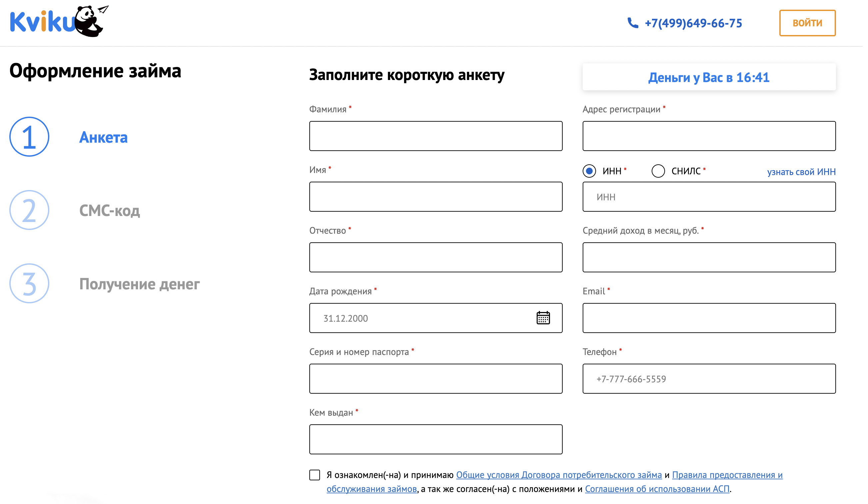Click the Оформление займа heading
Viewport: 868px width, 504px height.
coord(95,71)
